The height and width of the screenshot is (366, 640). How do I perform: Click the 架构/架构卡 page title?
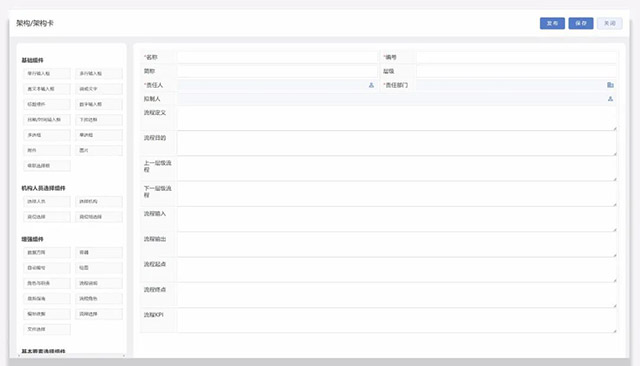coord(35,23)
